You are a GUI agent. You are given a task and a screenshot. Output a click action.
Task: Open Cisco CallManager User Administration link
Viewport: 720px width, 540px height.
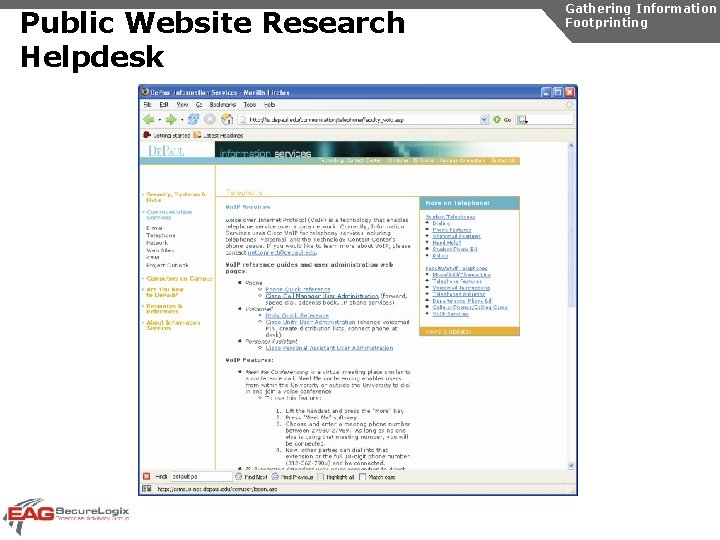[322, 296]
